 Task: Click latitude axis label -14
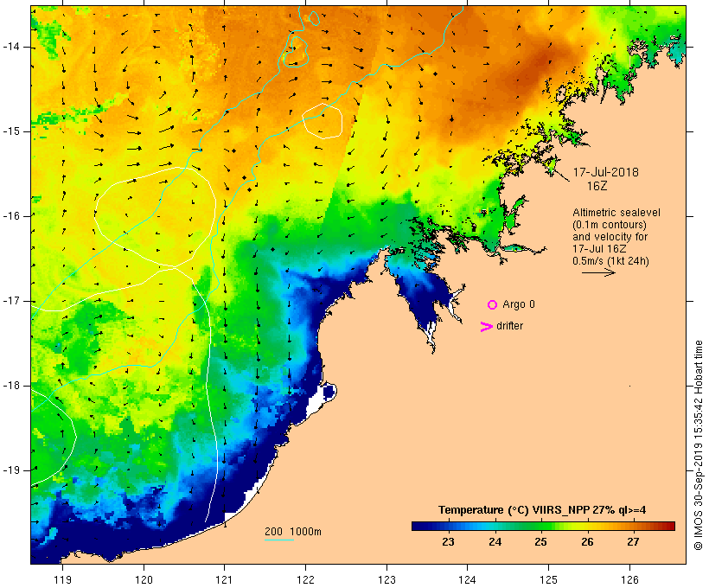point(11,47)
